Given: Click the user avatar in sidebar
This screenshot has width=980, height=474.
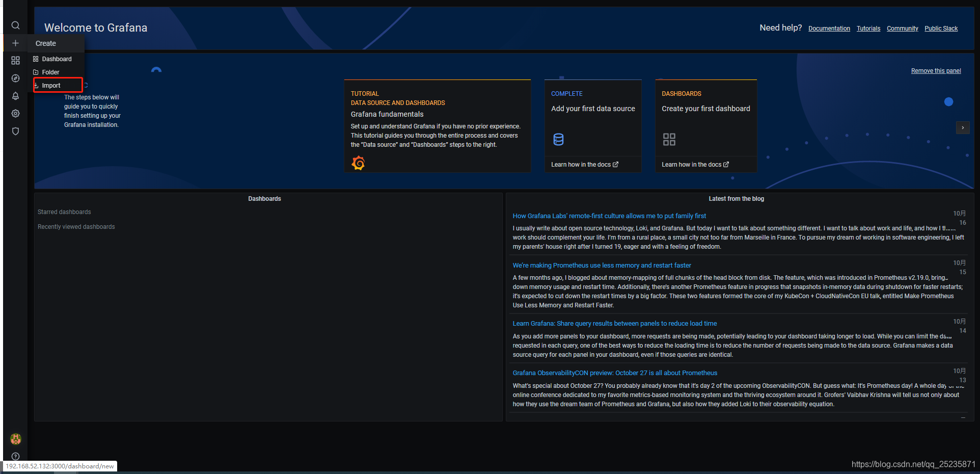Looking at the screenshot, I should point(16,439).
